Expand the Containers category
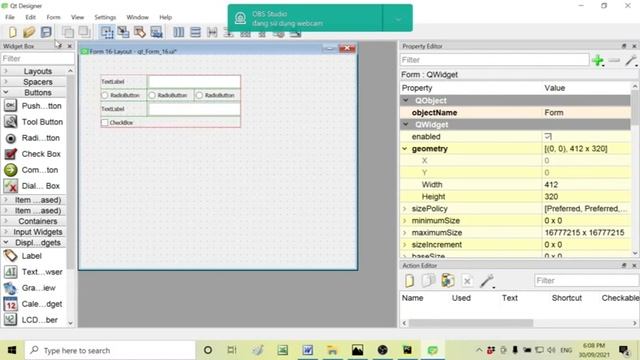This screenshot has width=640, height=360. coord(34,221)
